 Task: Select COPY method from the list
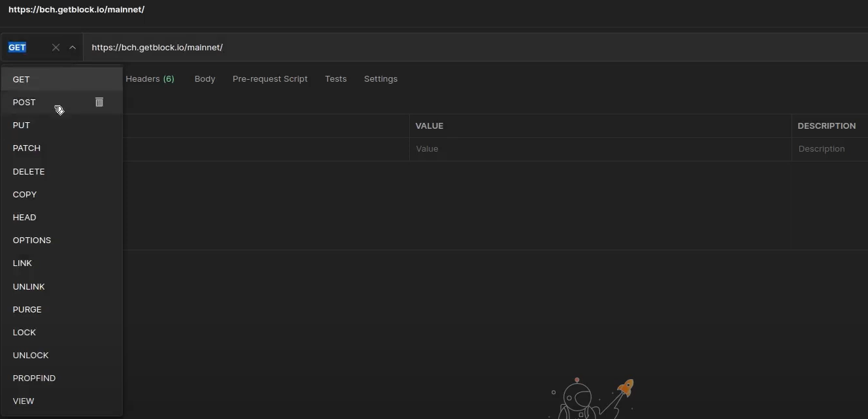coord(62,194)
